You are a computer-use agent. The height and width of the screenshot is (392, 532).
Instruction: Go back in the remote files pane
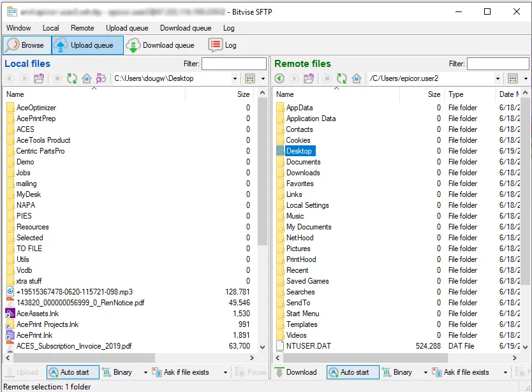[279, 78]
